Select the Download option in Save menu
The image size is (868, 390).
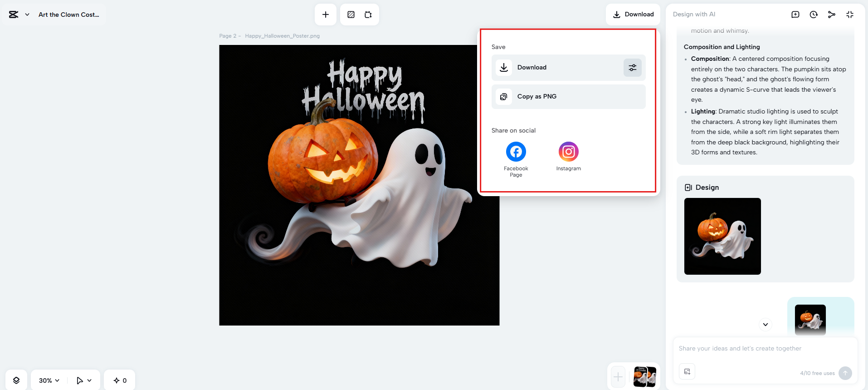(569, 68)
